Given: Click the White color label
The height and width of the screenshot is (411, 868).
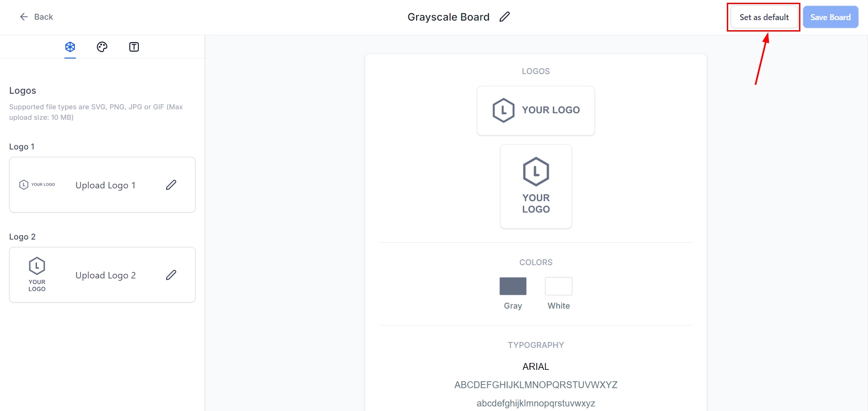Looking at the screenshot, I should (559, 306).
